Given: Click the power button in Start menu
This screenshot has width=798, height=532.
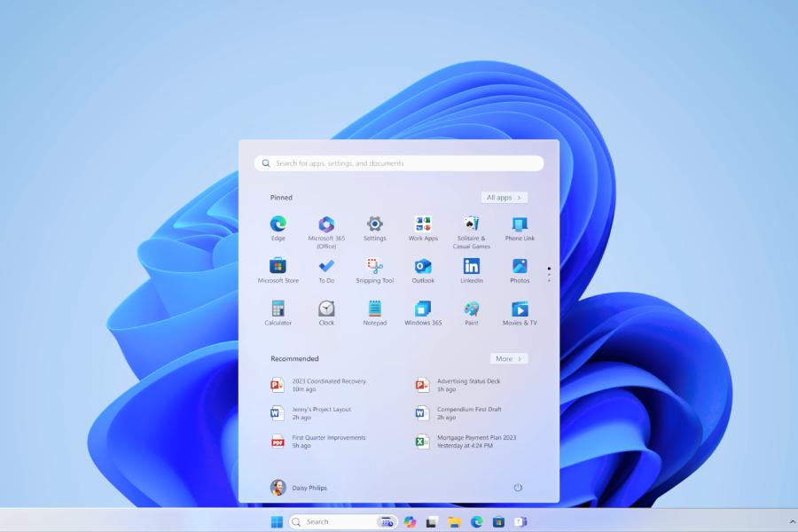Looking at the screenshot, I should click(x=518, y=487).
